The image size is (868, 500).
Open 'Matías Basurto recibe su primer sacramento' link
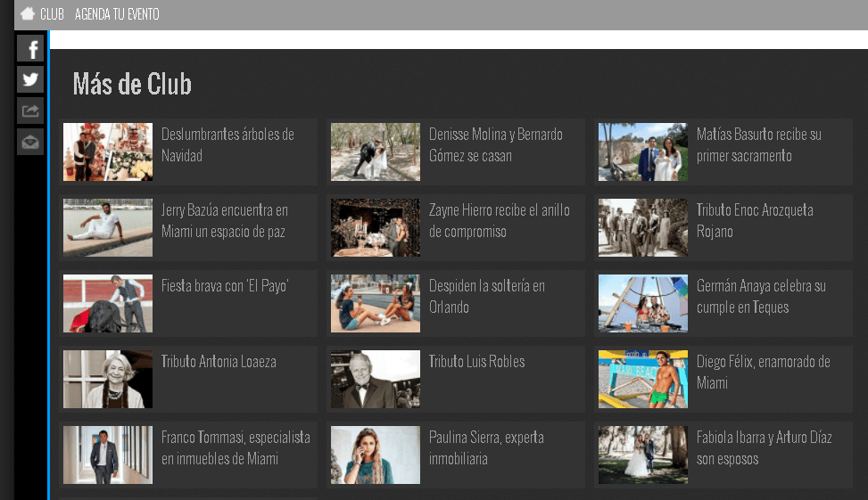pyautogui.click(x=758, y=144)
